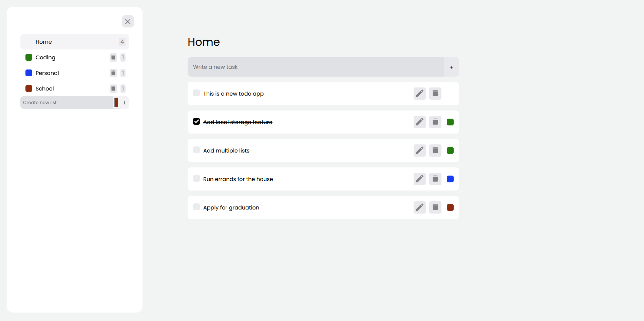Delete the 'Add local storage feature' task
Viewport: 644px width, 321px height.
(x=435, y=122)
